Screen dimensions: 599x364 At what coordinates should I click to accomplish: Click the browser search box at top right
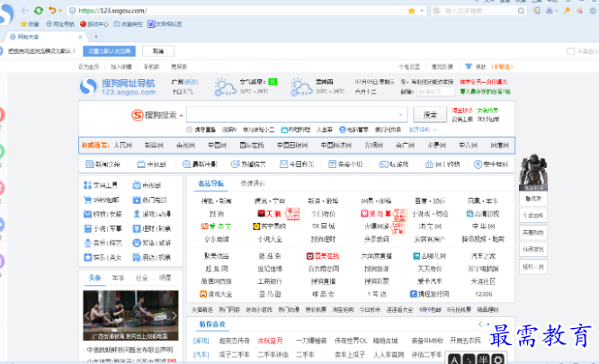pos(479,11)
